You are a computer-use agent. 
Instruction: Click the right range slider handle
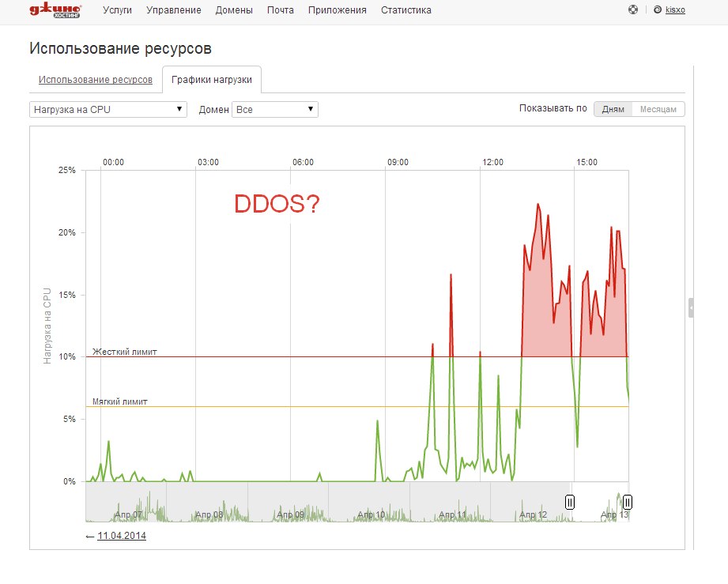click(628, 502)
